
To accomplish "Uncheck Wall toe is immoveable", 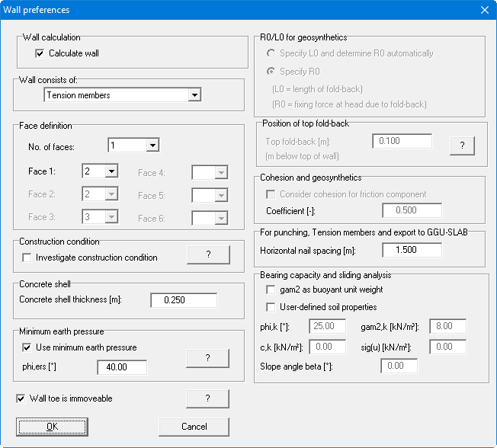I will tap(21, 398).
